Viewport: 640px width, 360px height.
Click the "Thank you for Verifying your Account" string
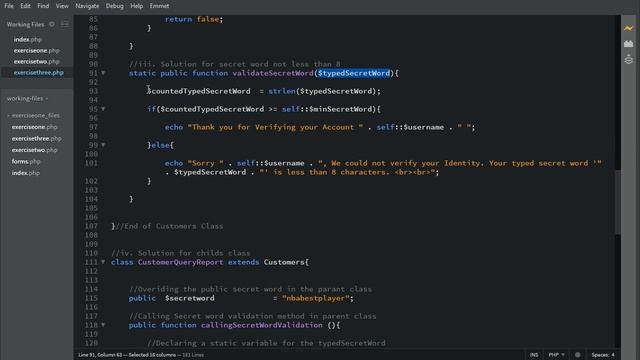coord(275,127)
